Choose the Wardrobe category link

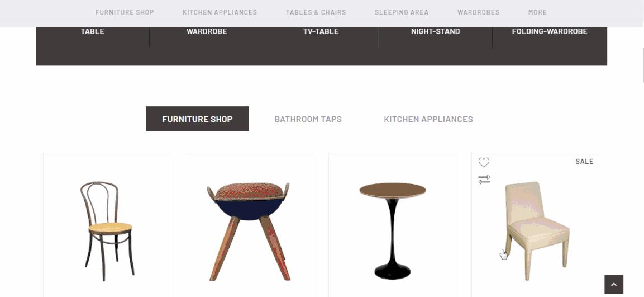pyautogui.click(x=207, y=31)
